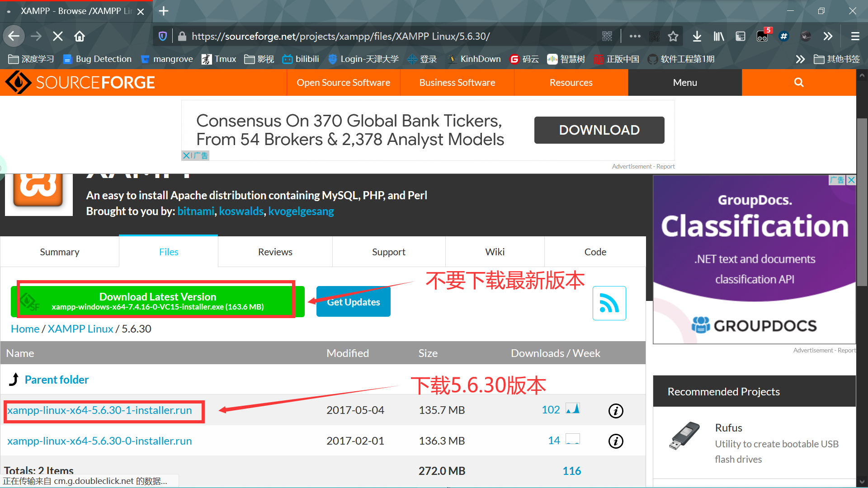The width and height of the screenshot is (868, 488).
Task: Click the blue hash extension icon
Action: (784, 36)
